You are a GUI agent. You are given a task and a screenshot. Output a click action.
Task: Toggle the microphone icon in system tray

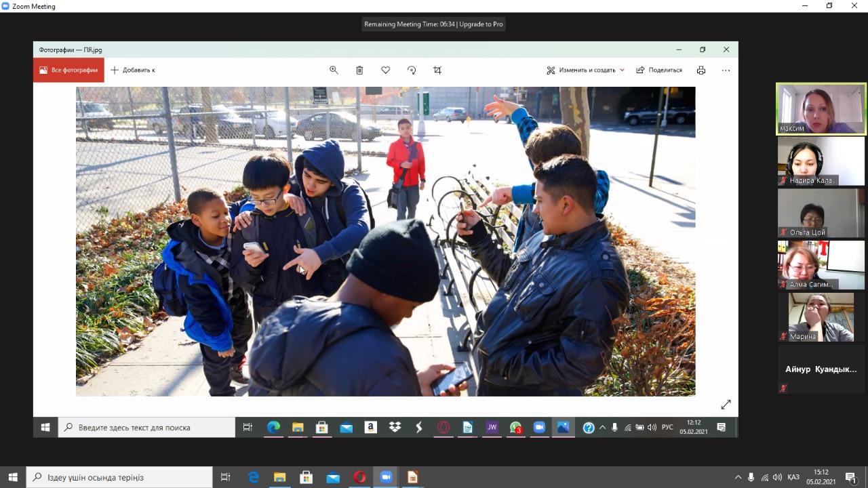pos(751,477)
